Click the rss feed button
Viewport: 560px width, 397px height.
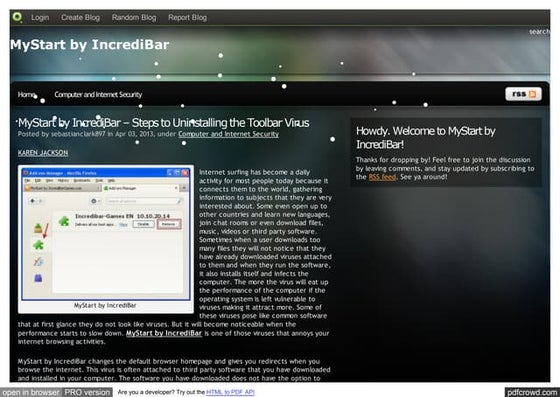(524, 94)
